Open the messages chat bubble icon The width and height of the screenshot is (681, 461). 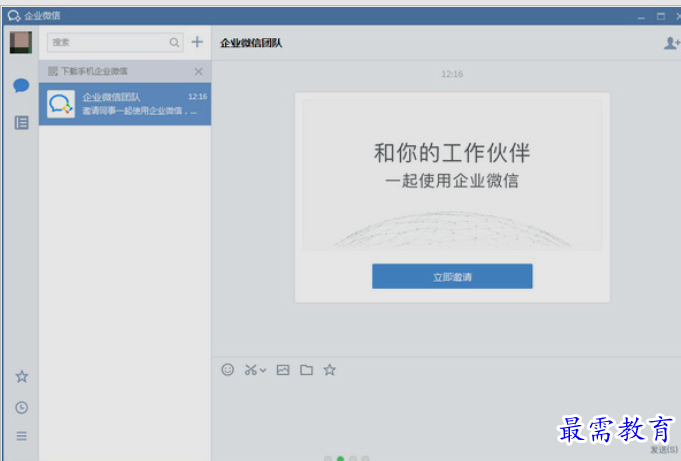(21, 85)
